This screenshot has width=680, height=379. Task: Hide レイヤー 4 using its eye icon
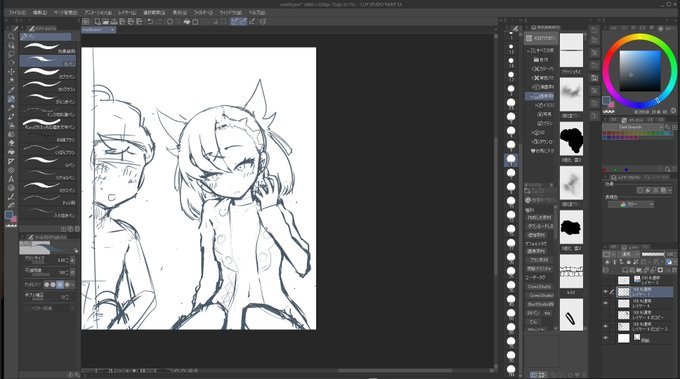click(x=606, y=304)
